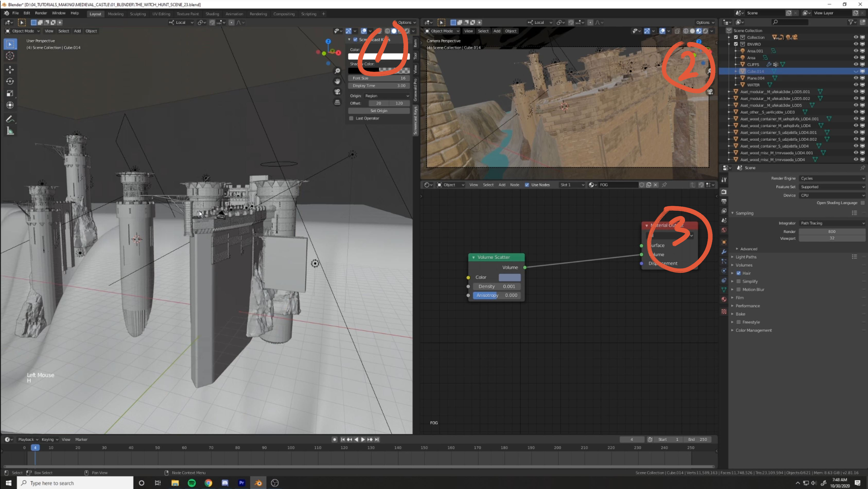
Task: Hide the CLIFFS object with eye icon
Action: 856,64
